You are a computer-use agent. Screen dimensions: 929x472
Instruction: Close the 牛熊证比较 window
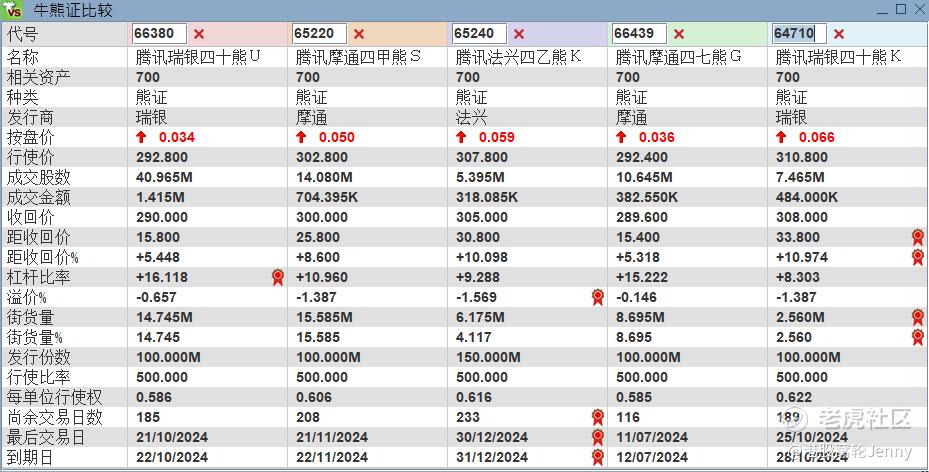[x=919, y=9]
